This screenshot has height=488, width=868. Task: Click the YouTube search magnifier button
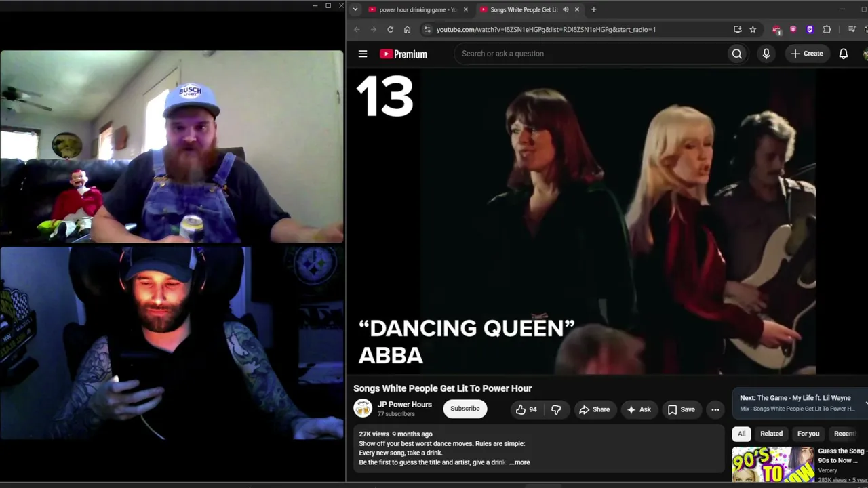click(736, 54)
